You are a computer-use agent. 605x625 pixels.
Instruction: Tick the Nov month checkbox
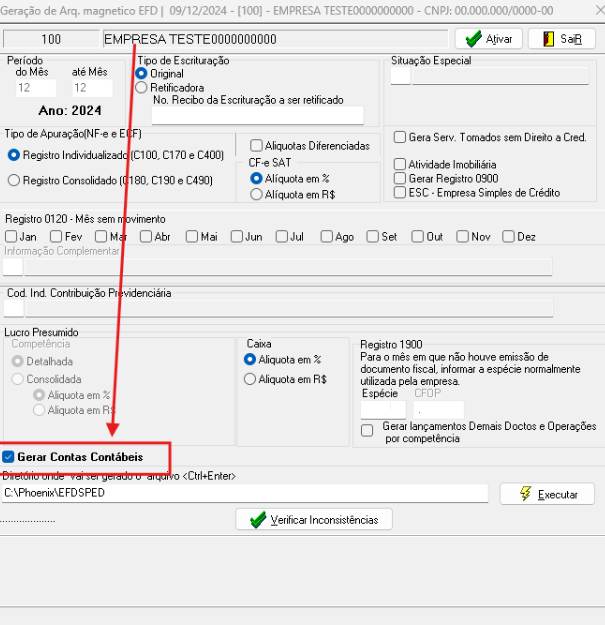pos(463,236)
